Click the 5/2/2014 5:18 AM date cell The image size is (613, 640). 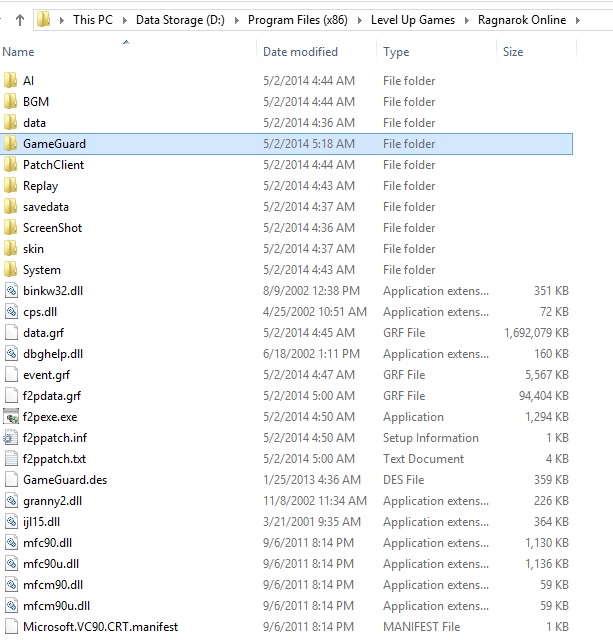[x=309, y=144]
